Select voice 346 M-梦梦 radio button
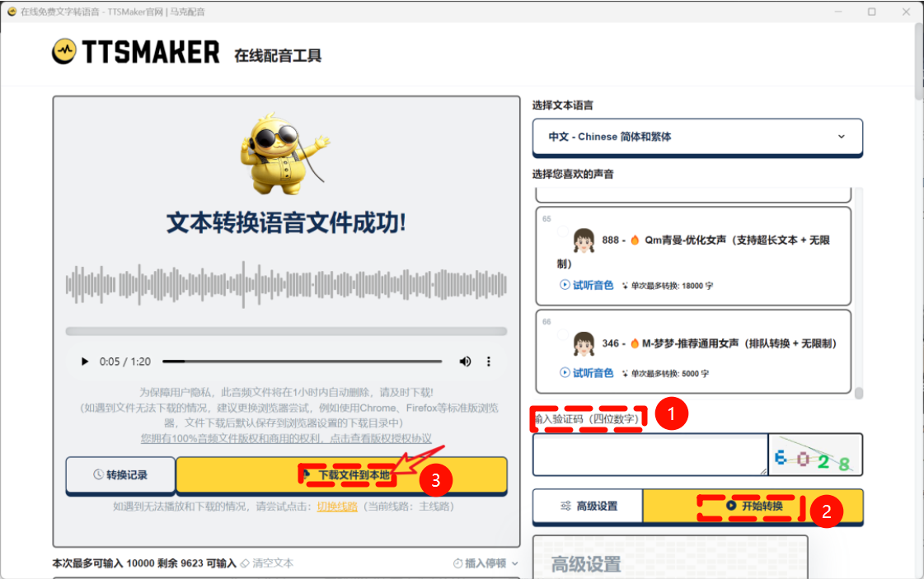 tap(563, 334)
